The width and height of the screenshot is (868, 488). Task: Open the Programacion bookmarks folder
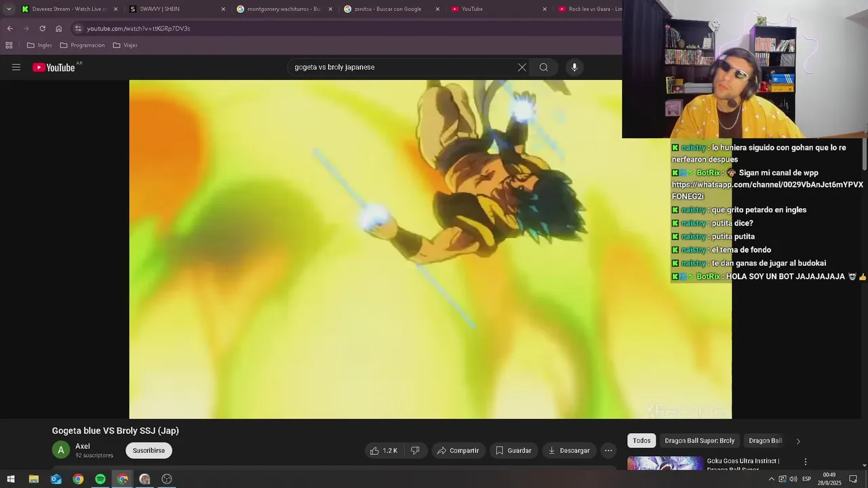click(82, 45)
